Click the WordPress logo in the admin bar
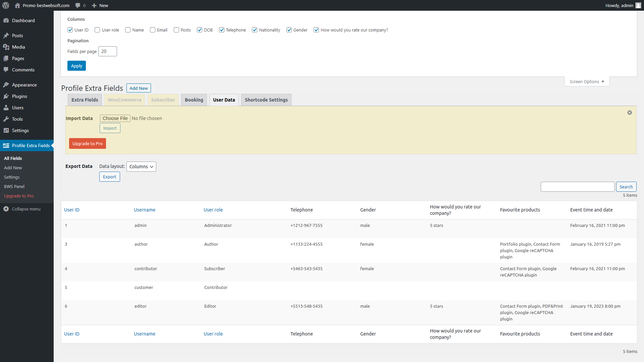 click(6, 5)
